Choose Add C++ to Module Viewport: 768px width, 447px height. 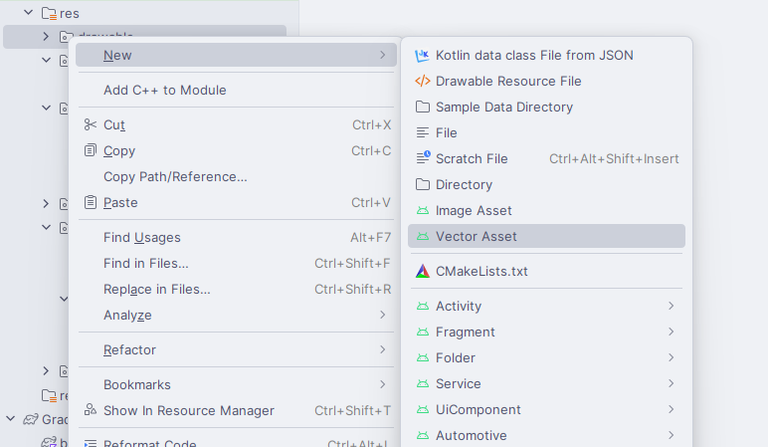[x=165, y=90]
